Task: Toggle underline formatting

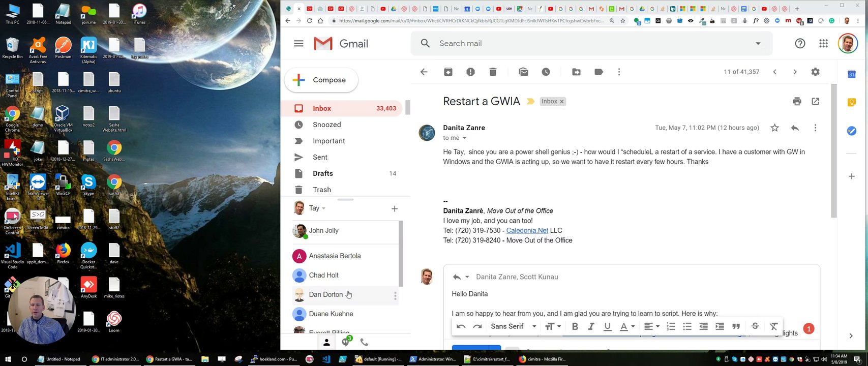Action: point(607,326)
